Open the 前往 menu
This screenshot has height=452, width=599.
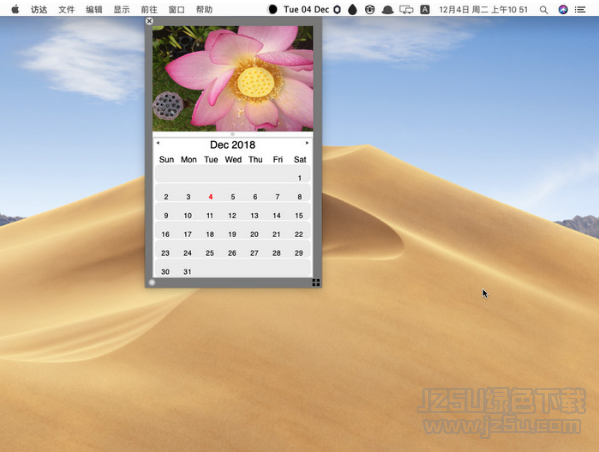[x=149, y=10]
